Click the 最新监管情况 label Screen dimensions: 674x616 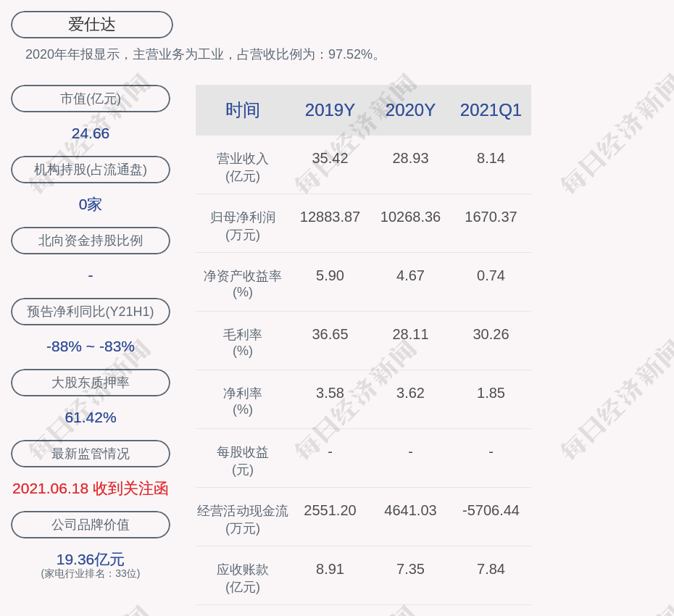point(91,454)
